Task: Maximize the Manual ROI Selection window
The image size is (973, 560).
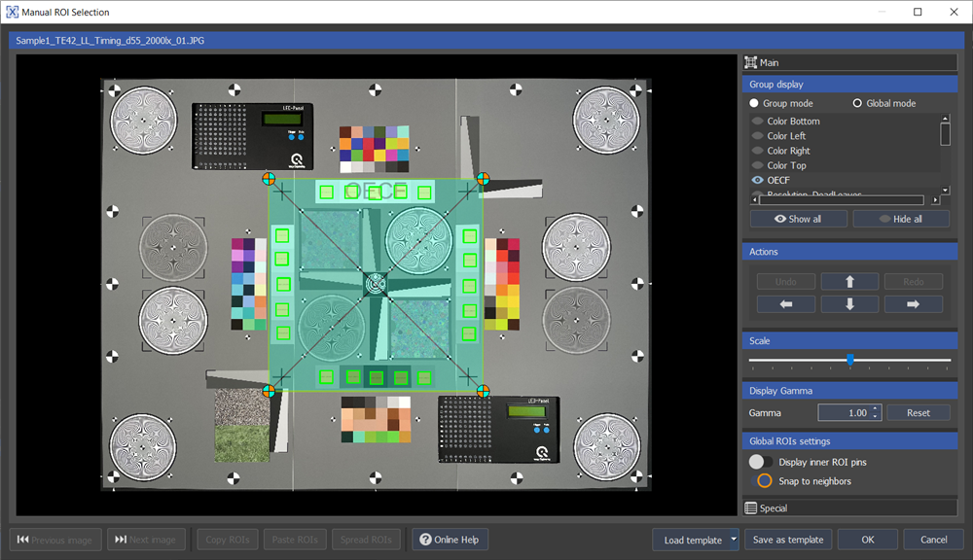Action: coord(918,12)
